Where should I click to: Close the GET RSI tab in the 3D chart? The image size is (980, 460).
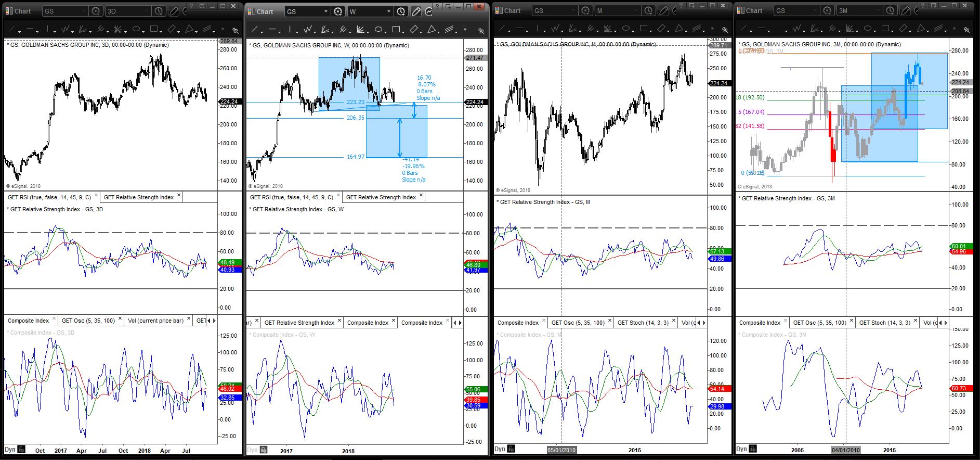click(96, 196)
